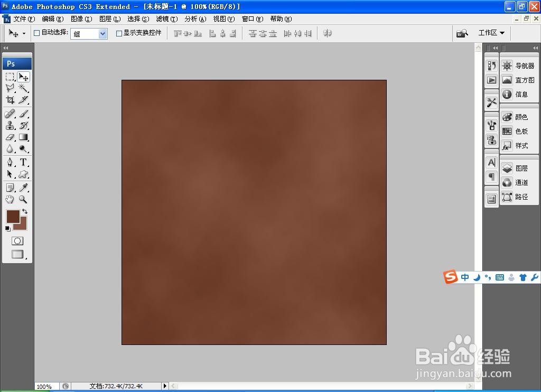Screen dimensions: 541x392
Task: Toggle Quick Mask mode button
Action: (17, 241)
